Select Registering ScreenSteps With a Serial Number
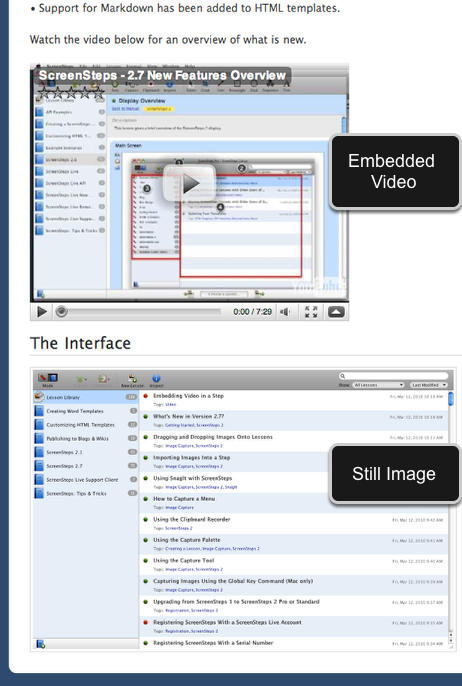The width and height of the screenshot is (462, 686). [213, 643]
